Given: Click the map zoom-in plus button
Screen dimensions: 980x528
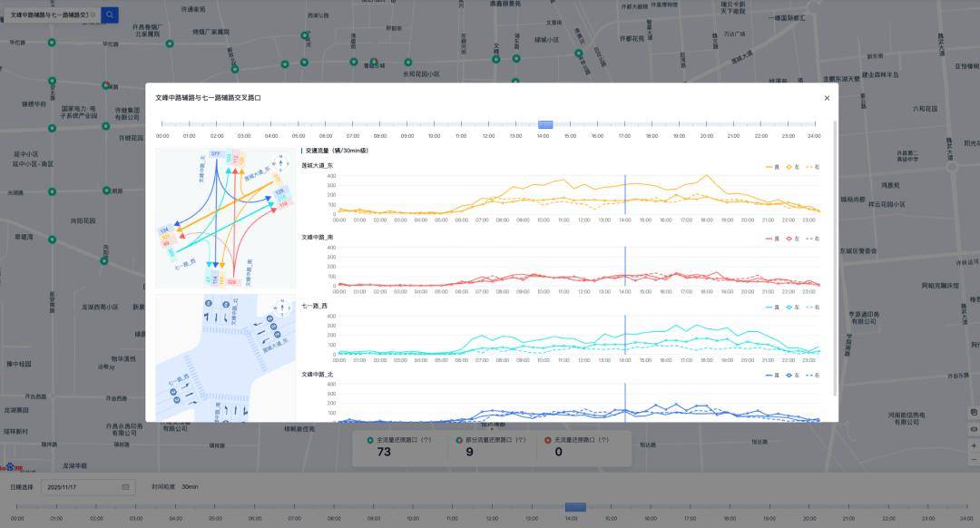Looking at the screenshot, I should (x=974, y=445).
